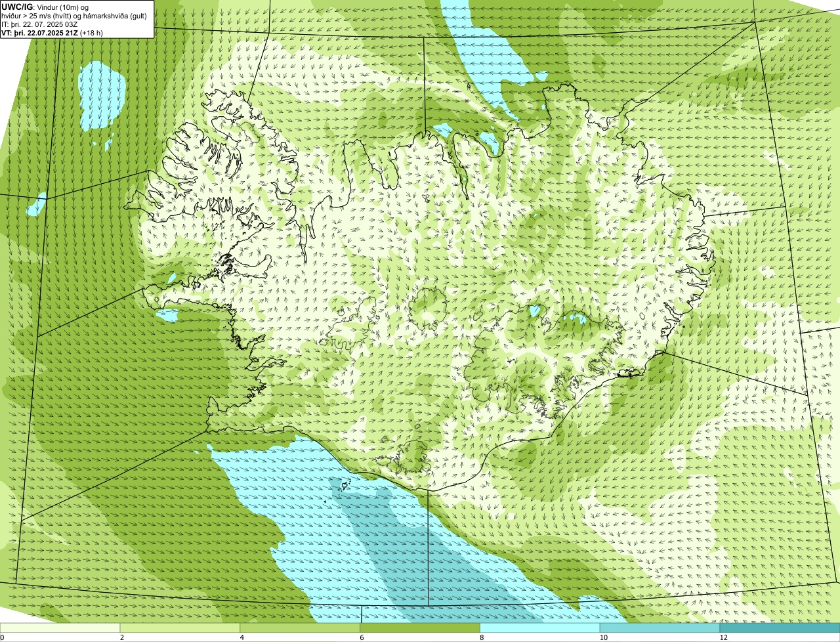The image size is (840, 642).
Task: Click the 6–8 m/s dark green swatch
Action: (421, 628)
